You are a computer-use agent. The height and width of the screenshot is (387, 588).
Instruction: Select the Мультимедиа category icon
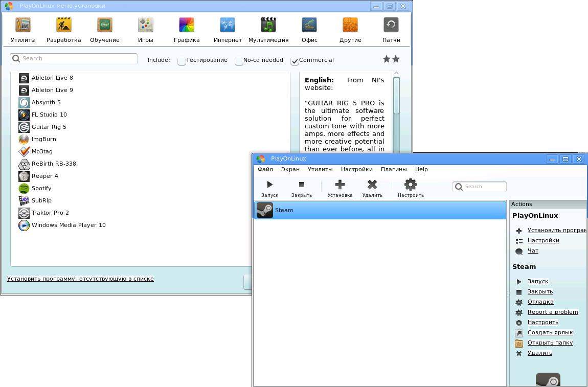(268, 25)
